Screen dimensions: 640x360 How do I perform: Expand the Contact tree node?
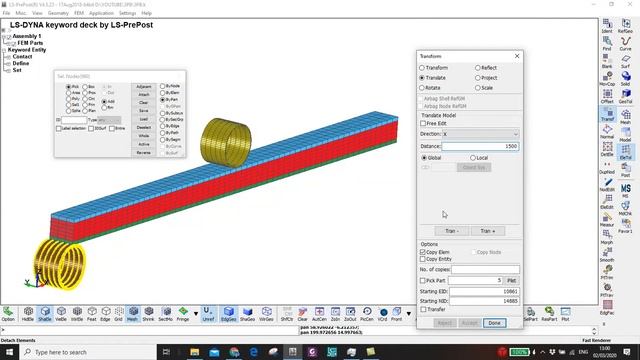[x=8, y=57]
